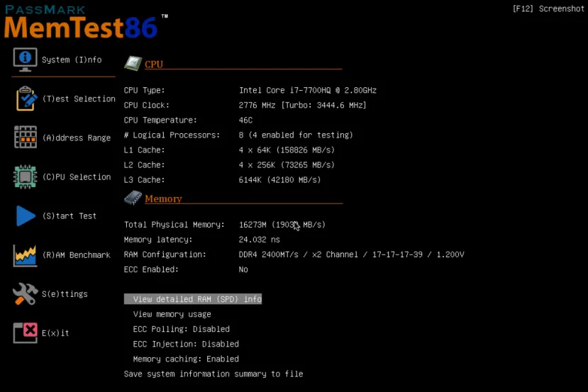Click the Start Test play icon
Image resolution: width=588 pixels, height=392 pixels.
pos(26,216)
